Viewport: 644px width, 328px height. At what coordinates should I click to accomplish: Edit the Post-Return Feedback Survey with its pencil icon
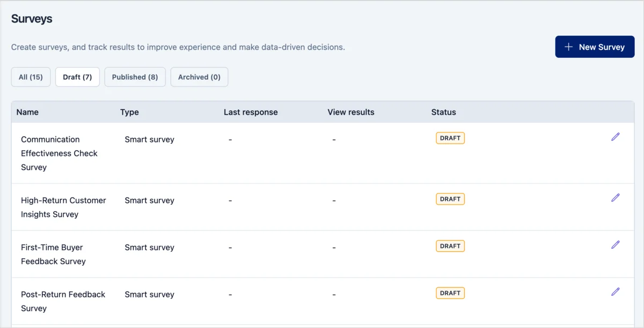point(616,292)
